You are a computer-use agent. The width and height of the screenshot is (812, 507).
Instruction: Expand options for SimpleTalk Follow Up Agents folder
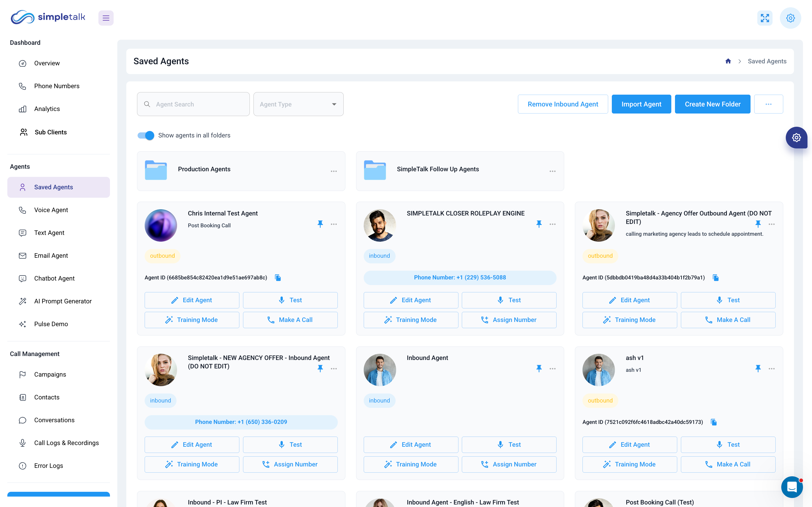pyautogui.click(x=552, y=171)
